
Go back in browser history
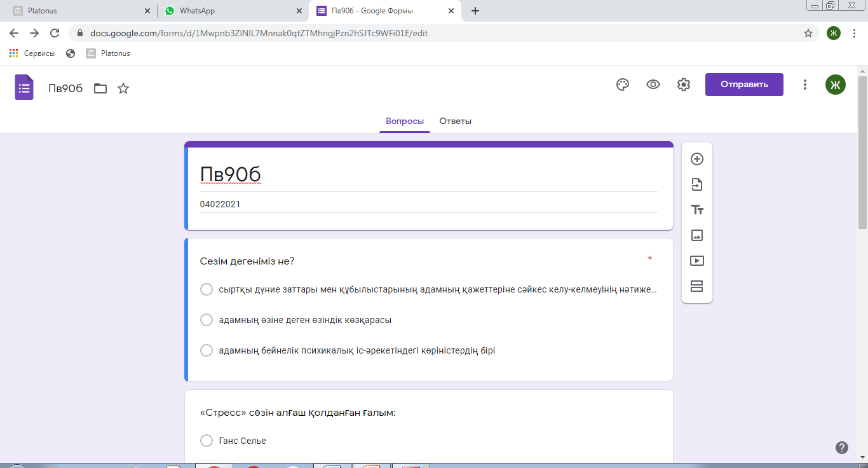14,33
